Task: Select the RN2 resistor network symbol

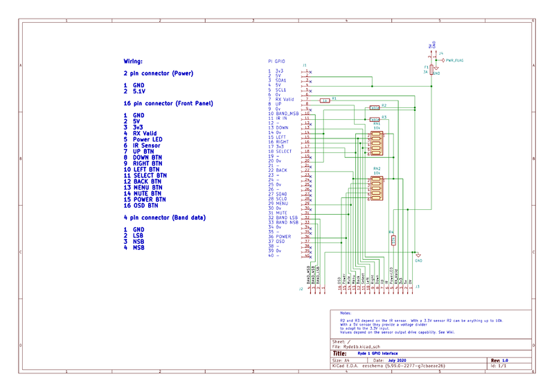Action: (376, 187)
